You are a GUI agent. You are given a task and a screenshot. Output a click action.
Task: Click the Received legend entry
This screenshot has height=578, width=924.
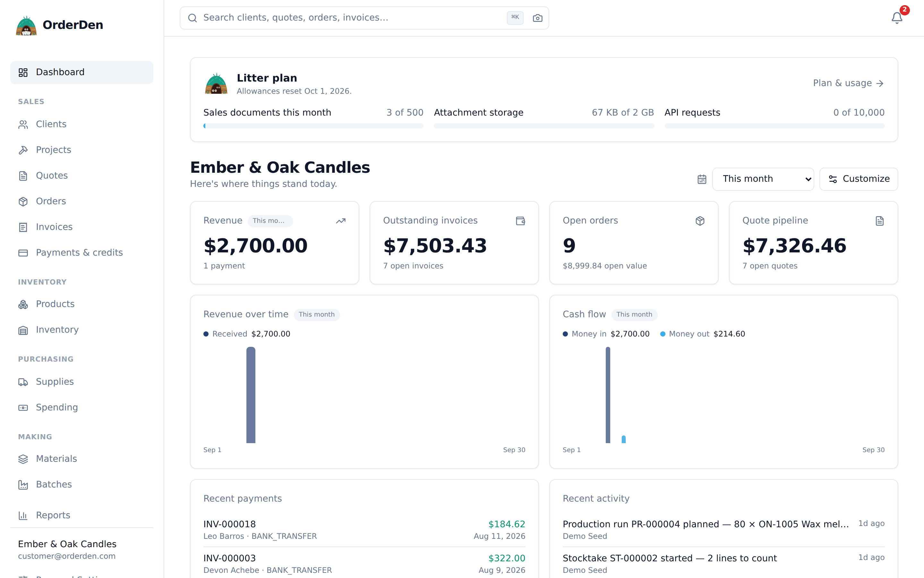pos(247,334)
